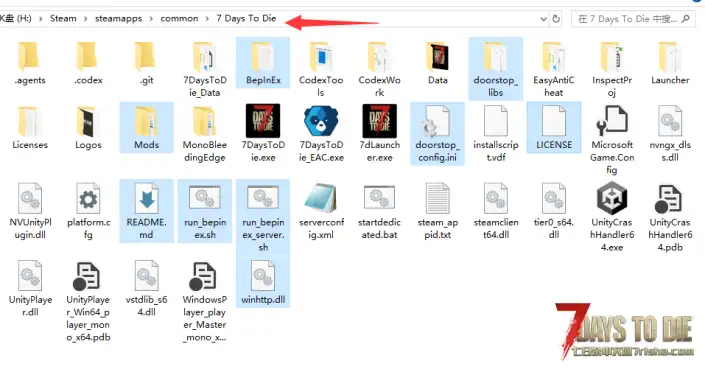Select nvngx_dlss.dll file
Viewport: 705px width, 372px height.
[x=670, y=134]
